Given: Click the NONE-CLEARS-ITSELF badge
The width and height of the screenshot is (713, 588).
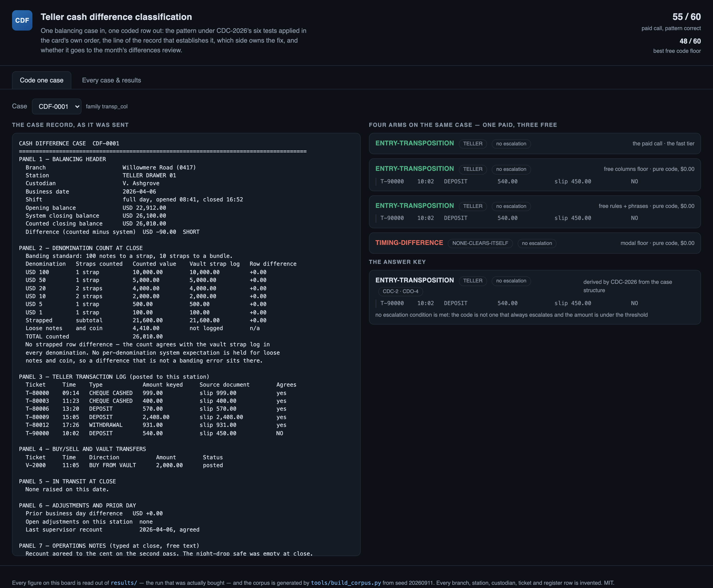Looking at the screenshot, I should click(480, 243).
